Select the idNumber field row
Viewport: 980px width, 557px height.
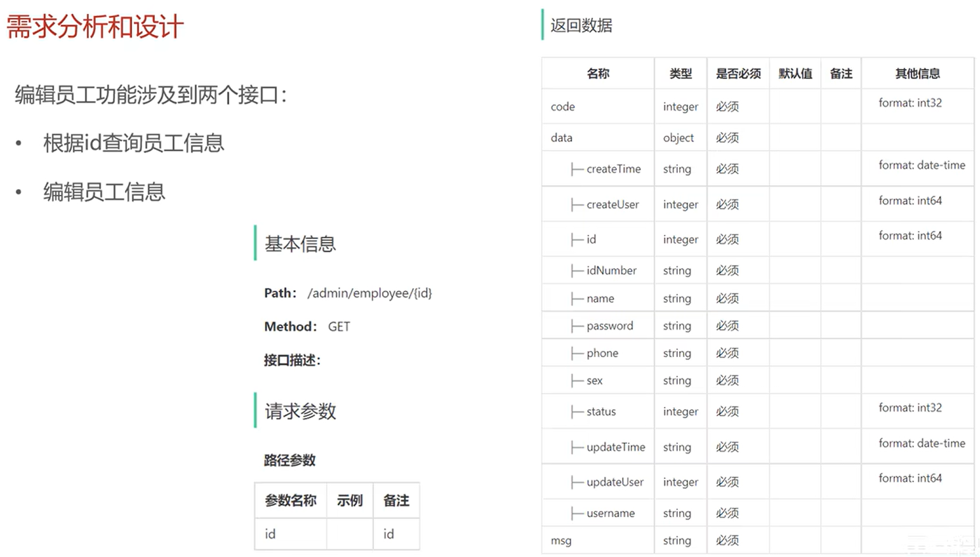click(758, 271)
